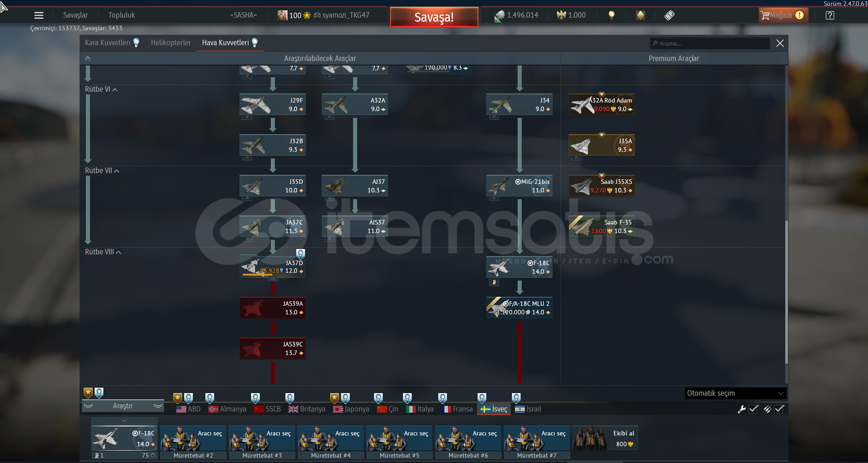Select the J32B aircraft
Screen dimensions: 868x463
pyautogui.click(x=273, y=145)
